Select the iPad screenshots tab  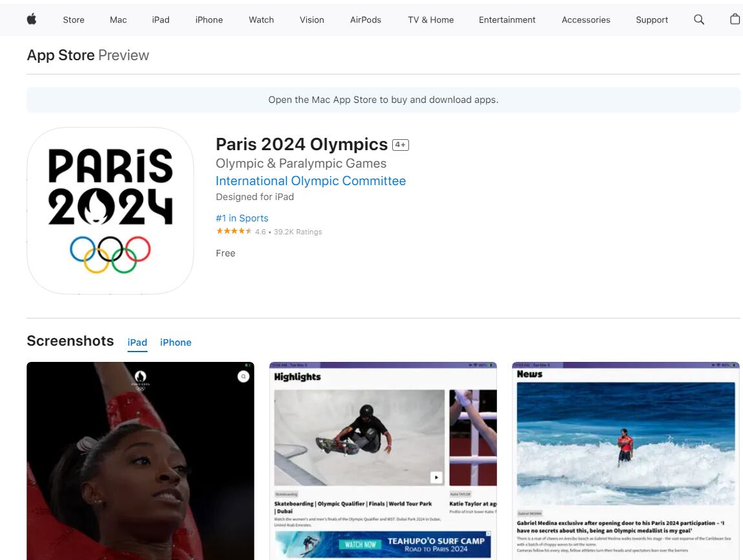click(x=137, y=342)
